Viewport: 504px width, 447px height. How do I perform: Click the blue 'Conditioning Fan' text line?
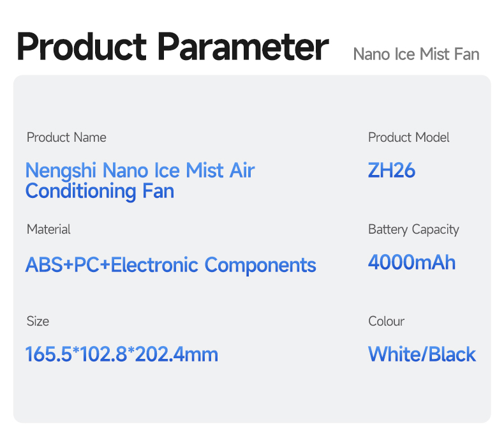(x=100, y=191)
